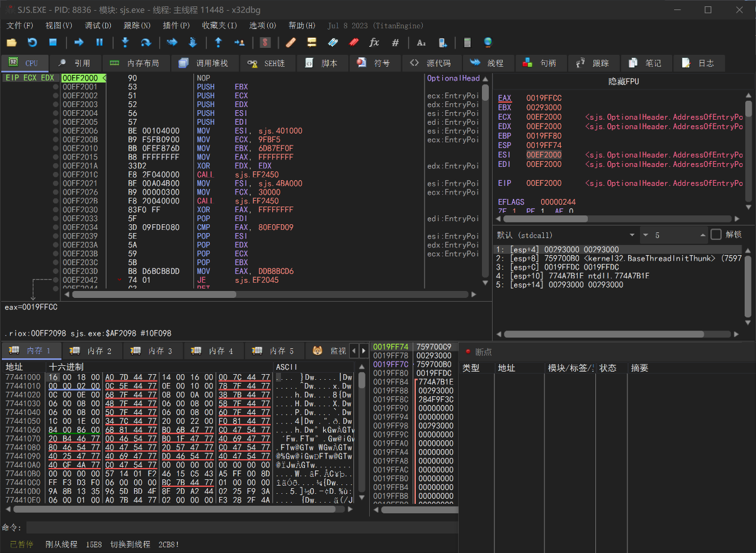This screenshot has width=756, height=553.
Task: Switch to the 句柄 tab
Action: (541, 63)
